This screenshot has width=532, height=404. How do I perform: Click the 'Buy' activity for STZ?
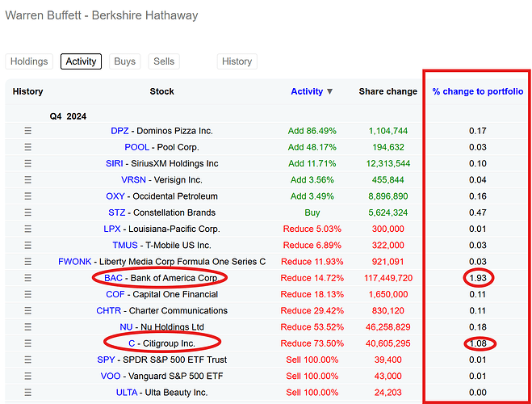312,213
